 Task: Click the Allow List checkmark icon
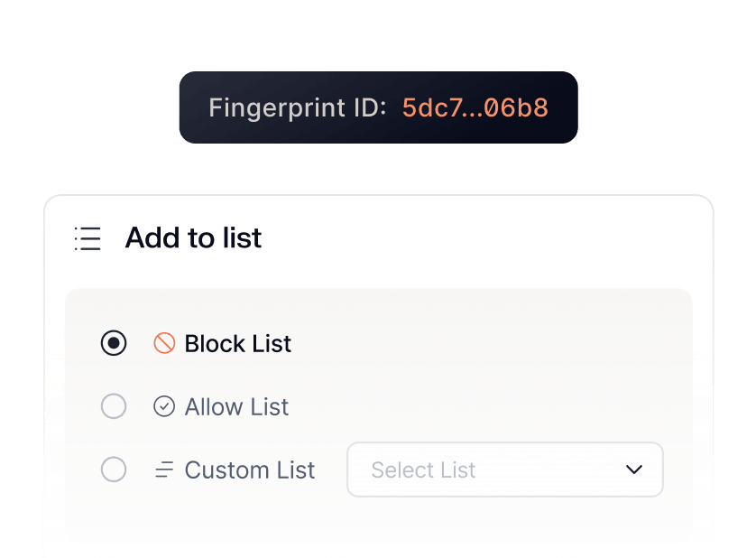[164, 406]
